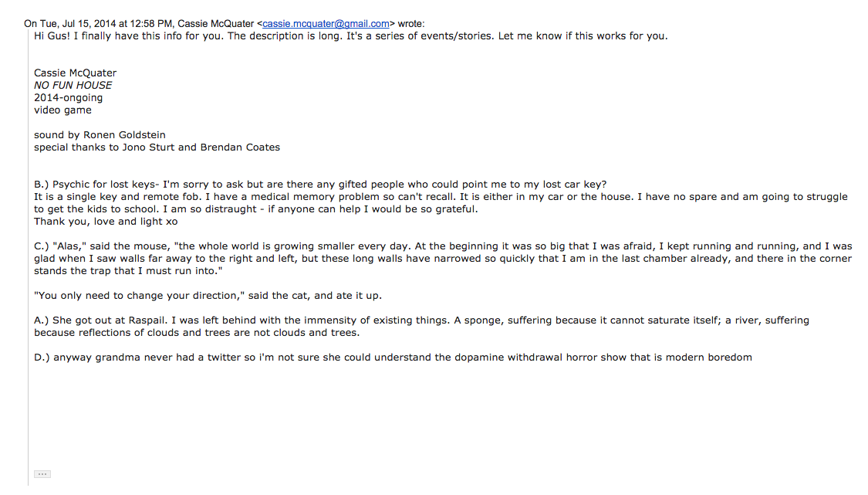Click the 'On Tue, Jul 15, 2014' quote header
Image resolution: width=868 pixels, height=495 pixels.
pos(225,24)
